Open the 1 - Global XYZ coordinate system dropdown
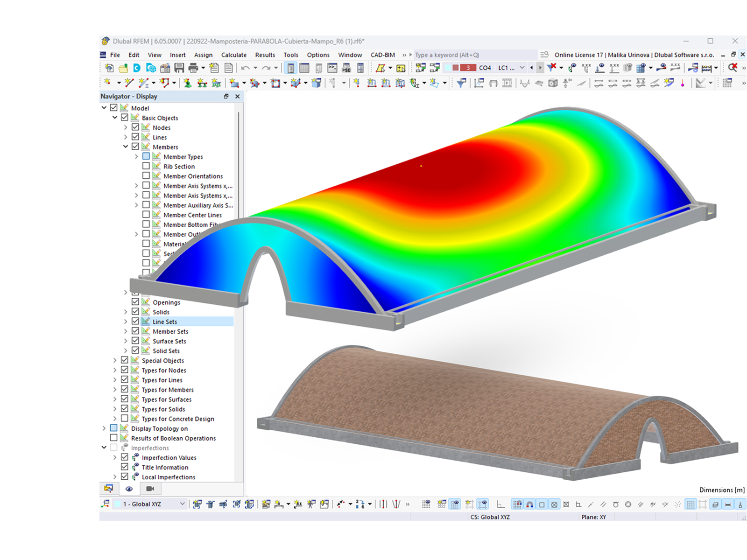Image resolution: width=747 pixels, height=560 pixels. pyautogui.click(x=182, y=504)
